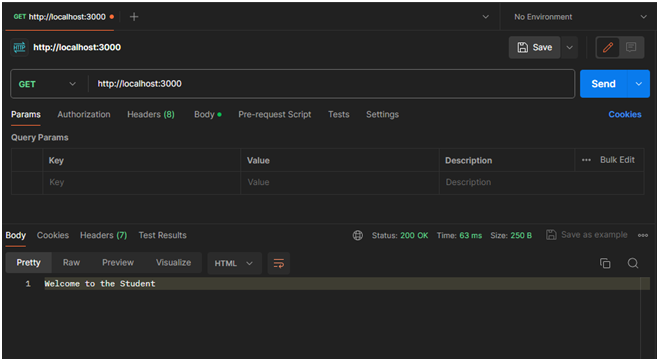Open the request Body tab

208,114
